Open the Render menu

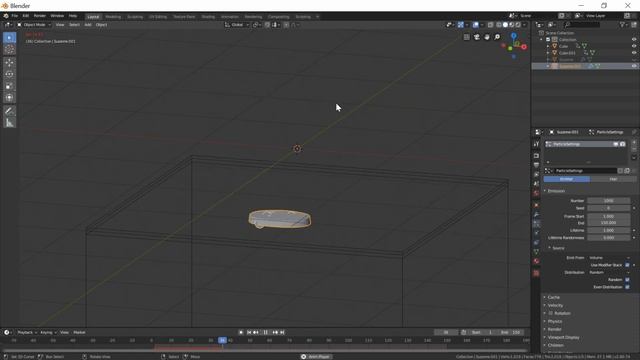40,16
